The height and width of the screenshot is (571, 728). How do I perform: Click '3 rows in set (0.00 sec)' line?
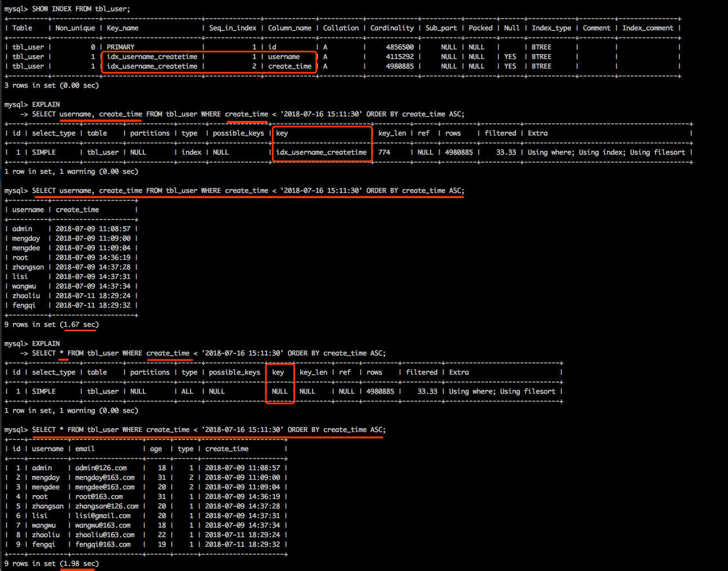tap(52, 86)
